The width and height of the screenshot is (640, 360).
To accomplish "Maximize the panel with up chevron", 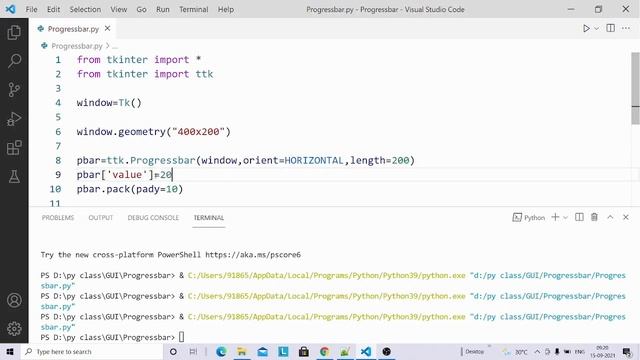I will (610, 217).
